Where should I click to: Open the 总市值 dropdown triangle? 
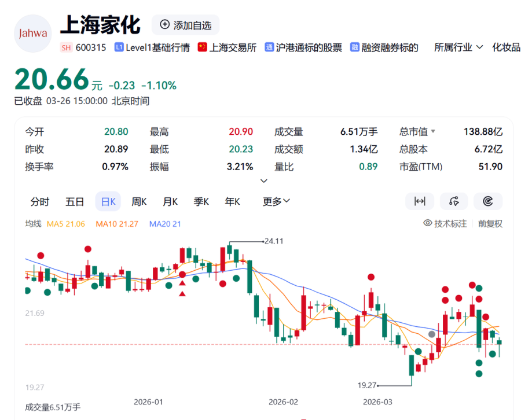click(x=433, y=131)
